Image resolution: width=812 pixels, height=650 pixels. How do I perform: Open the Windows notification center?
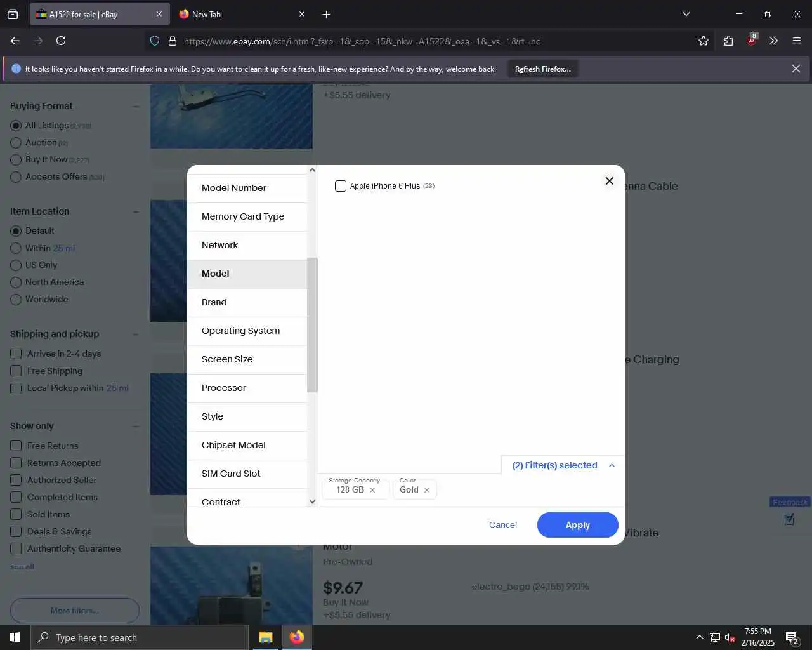coord(792,637)
